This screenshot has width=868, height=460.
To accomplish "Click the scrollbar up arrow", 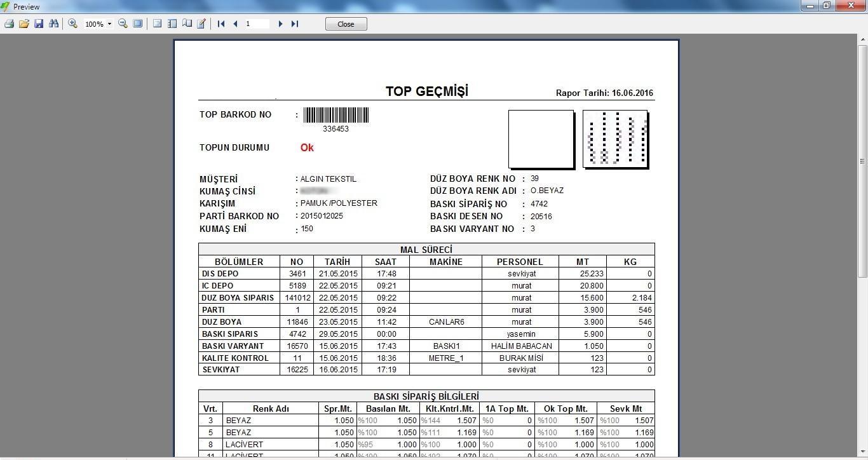I will coord(862,39).
